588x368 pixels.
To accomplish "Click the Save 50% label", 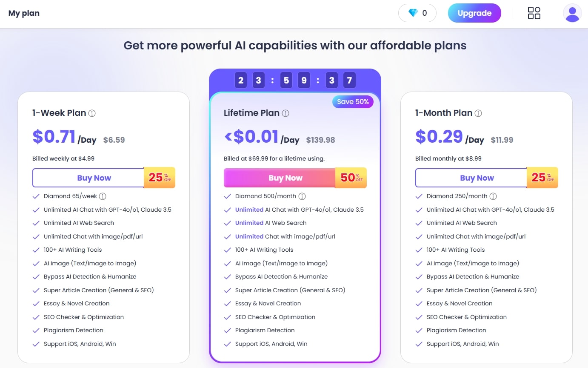I will point(353,102).
